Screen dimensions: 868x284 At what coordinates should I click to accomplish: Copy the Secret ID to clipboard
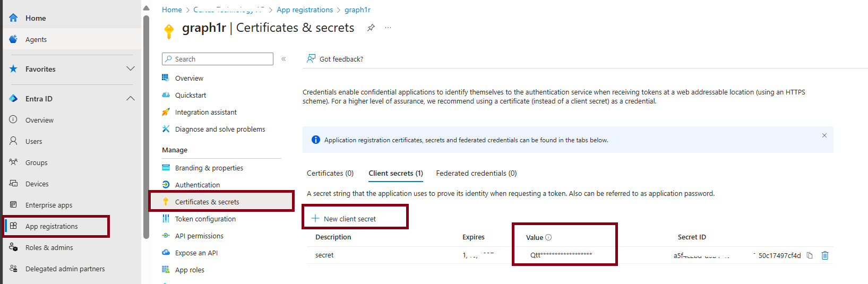click(x=810, y=255)
